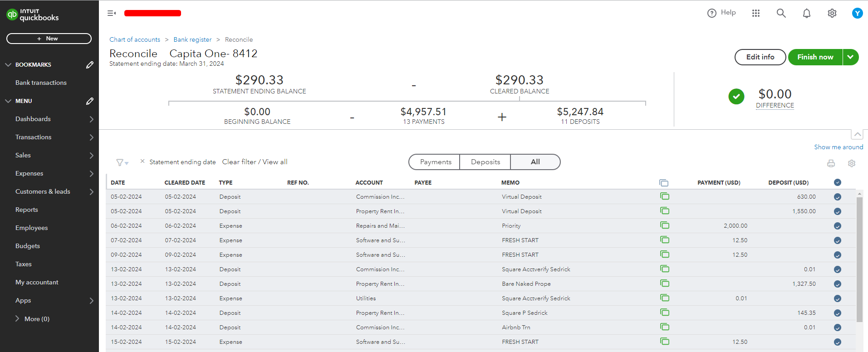
Task: Uncheck cleared mark for 630.00 deposit
Action: pos(838,197)
